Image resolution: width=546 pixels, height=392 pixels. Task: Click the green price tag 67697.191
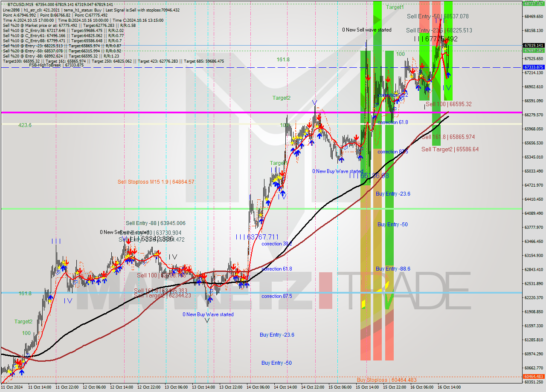click(x=534, y=50)
